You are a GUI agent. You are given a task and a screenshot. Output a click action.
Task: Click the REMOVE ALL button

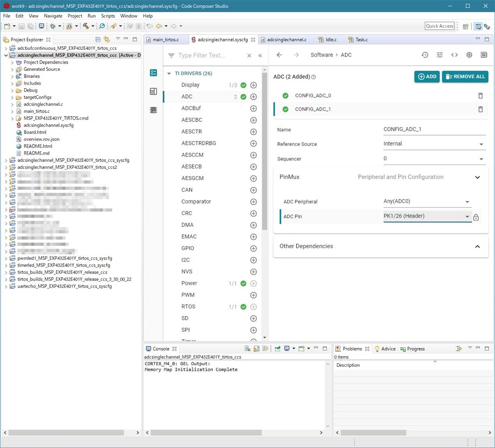(465, 77)
